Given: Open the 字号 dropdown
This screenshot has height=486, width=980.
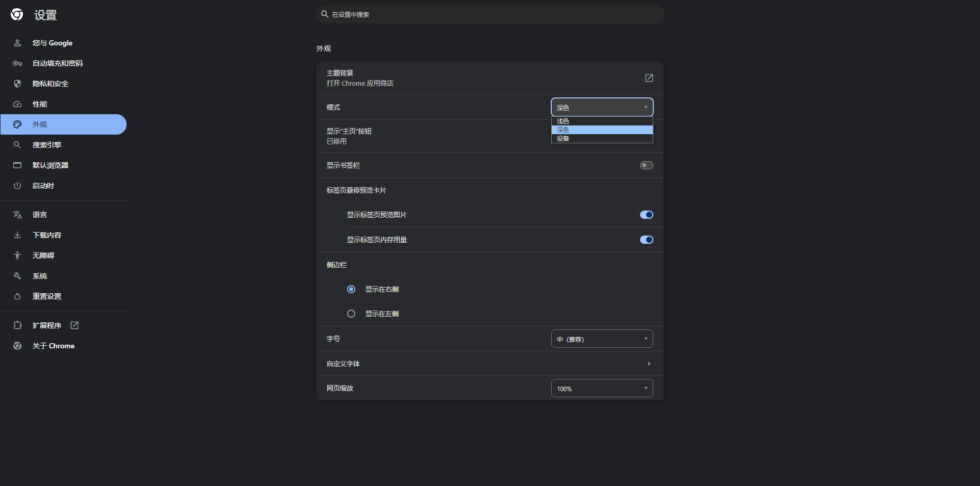Looking at the screenshot, I should [x=601, y=339].
